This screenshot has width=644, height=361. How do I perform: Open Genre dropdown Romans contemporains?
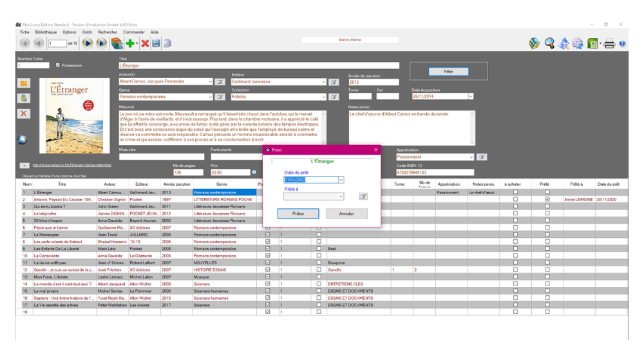(x=210, y=97)
